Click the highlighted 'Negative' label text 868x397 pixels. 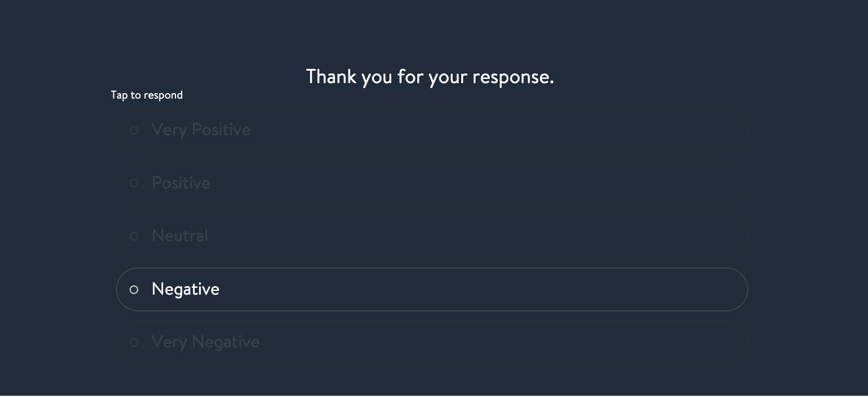(x=185, y=289)
